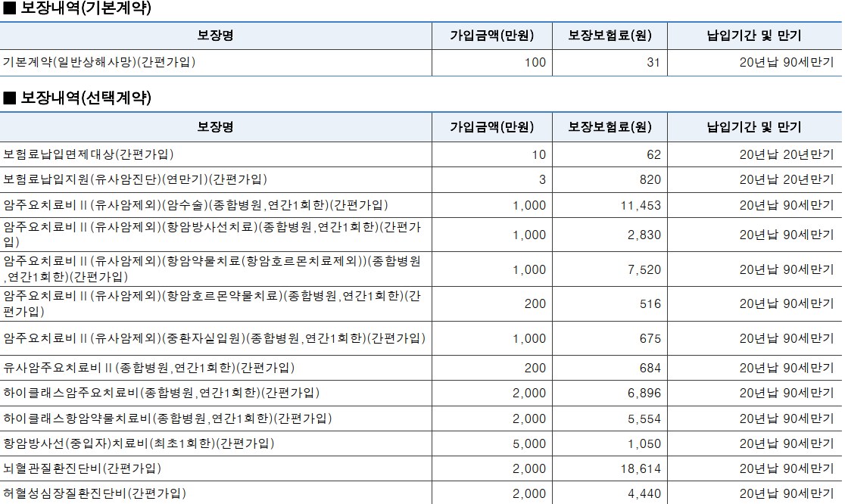Select '보장보험료(원)' header in 기본계약 table
Screen dimensions: 845x504
[x=610, y=36]
